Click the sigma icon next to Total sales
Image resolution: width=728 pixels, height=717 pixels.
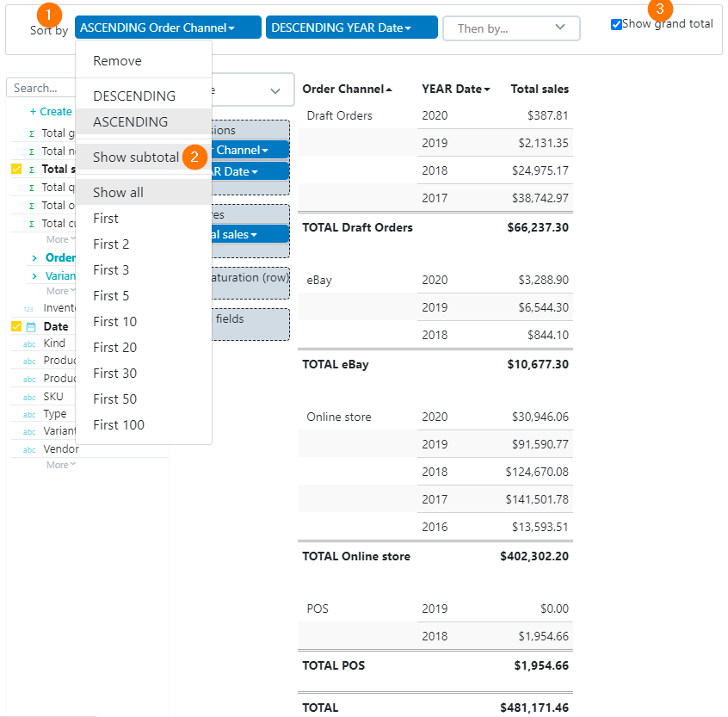32,170
